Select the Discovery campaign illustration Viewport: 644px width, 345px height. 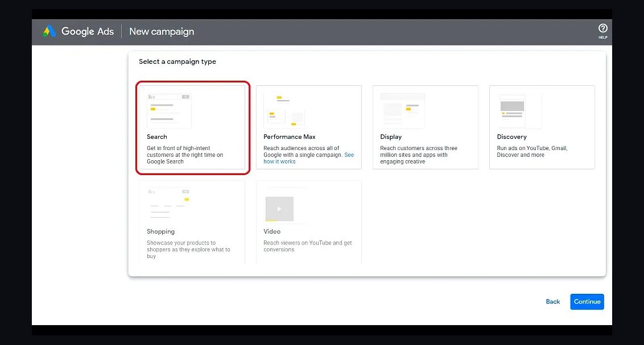coord(519,111)
